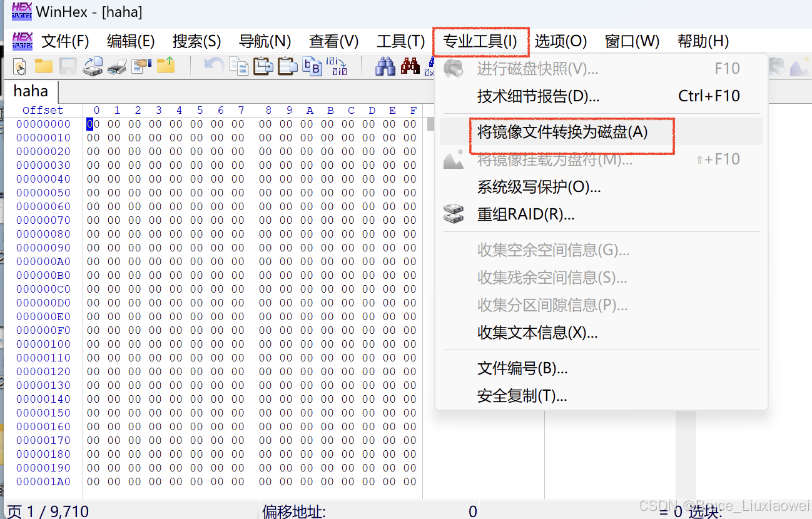
Task: Click the Save floppy disk icon
Action: (x=68, y=66)
